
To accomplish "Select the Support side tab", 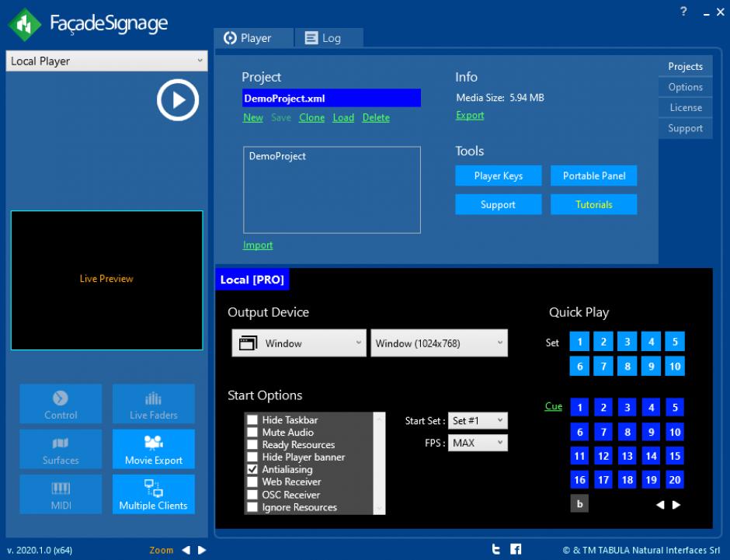I will click(x=685, y=128).
